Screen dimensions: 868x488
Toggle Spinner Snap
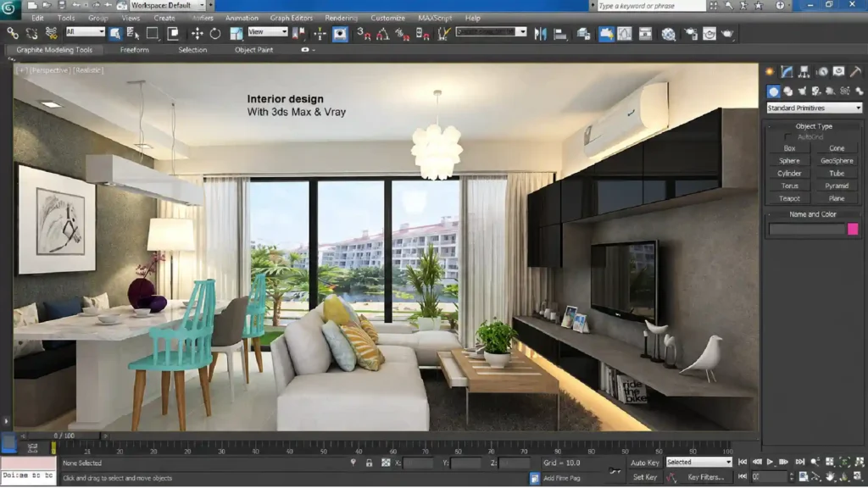[x=423, y=34]
